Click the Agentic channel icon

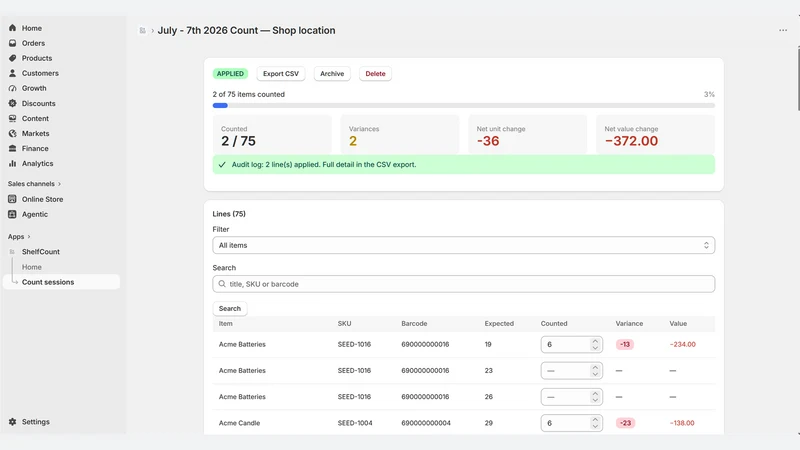pyautogui.click(x=12, y=214)
